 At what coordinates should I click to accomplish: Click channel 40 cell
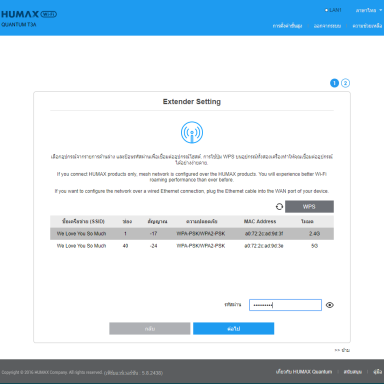(125, 246)
